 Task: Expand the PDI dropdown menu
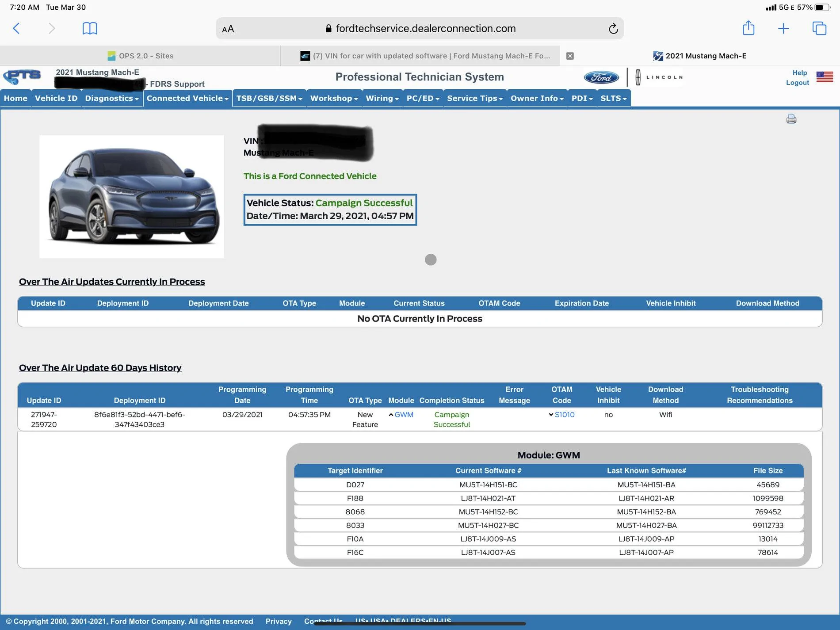click(x=582, y=98)
